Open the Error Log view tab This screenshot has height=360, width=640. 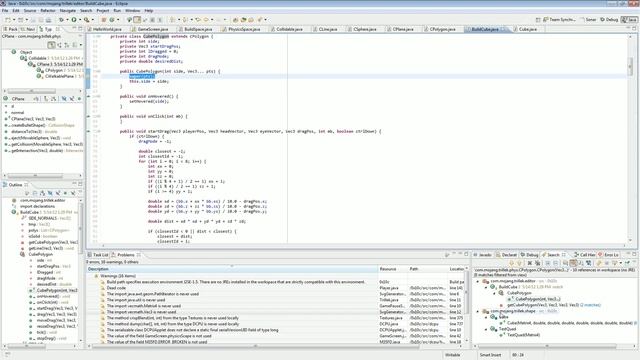(x=609, y=255)
